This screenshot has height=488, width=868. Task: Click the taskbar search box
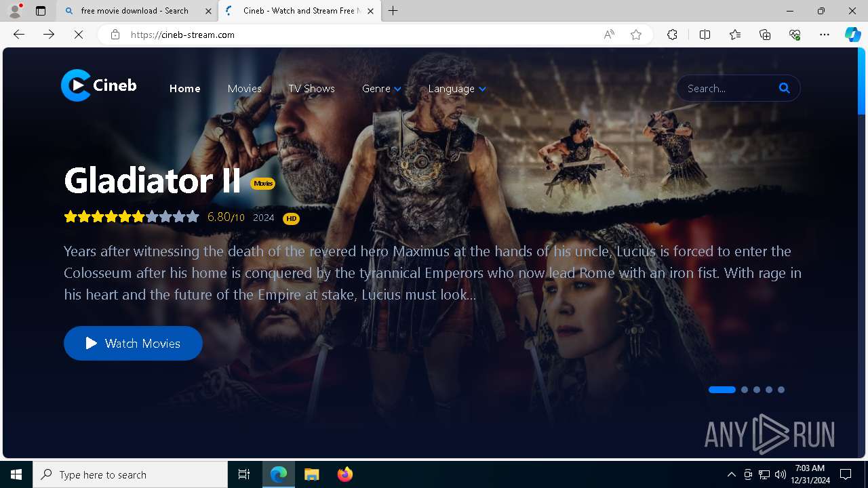coord(130,474)
